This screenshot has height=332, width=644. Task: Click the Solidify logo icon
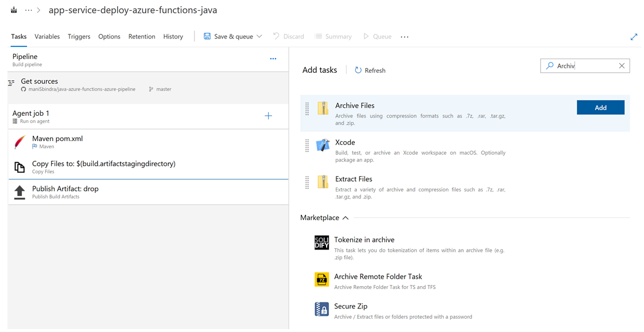(321, 243)
